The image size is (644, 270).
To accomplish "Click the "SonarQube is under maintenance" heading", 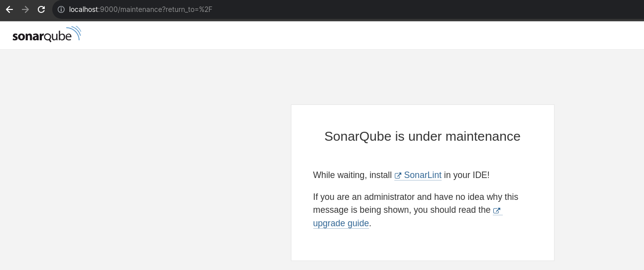I will (x=422, y=136).
